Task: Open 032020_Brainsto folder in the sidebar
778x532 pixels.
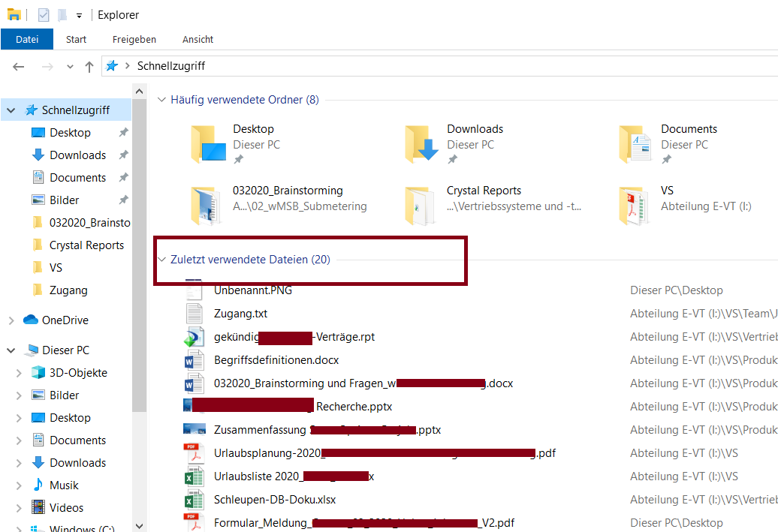Action: 89,223
